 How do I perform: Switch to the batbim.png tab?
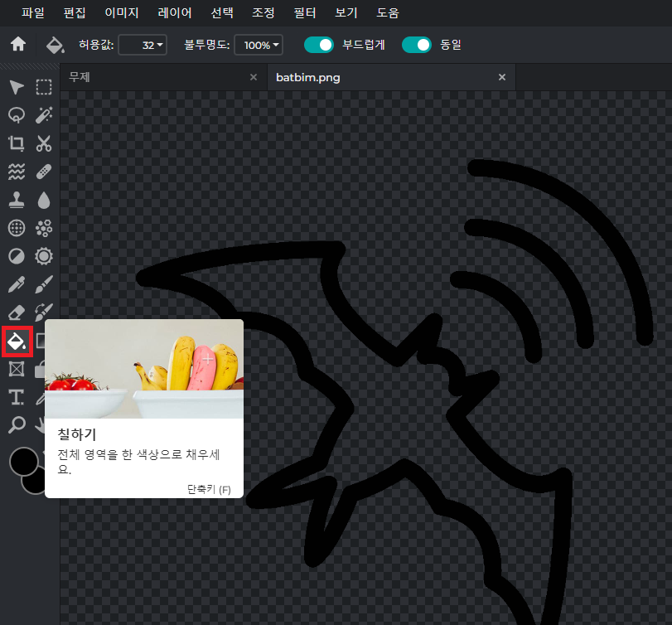coord(391,78)
